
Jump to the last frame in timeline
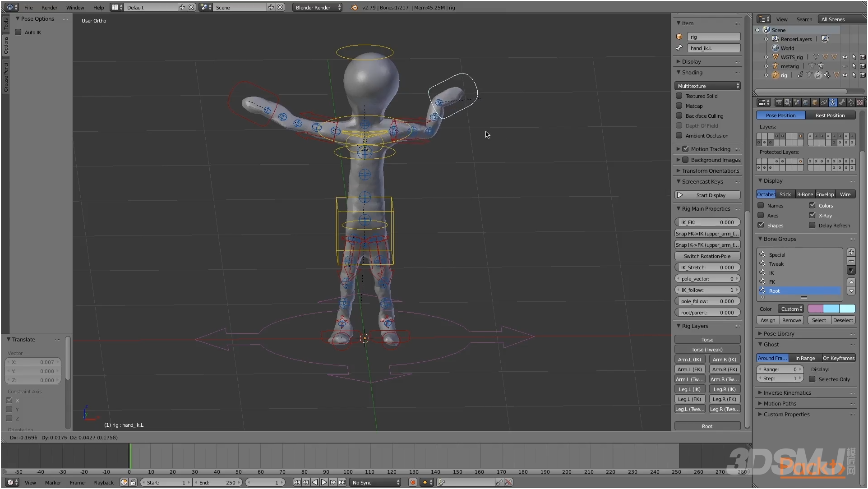[x=342, y=482]
